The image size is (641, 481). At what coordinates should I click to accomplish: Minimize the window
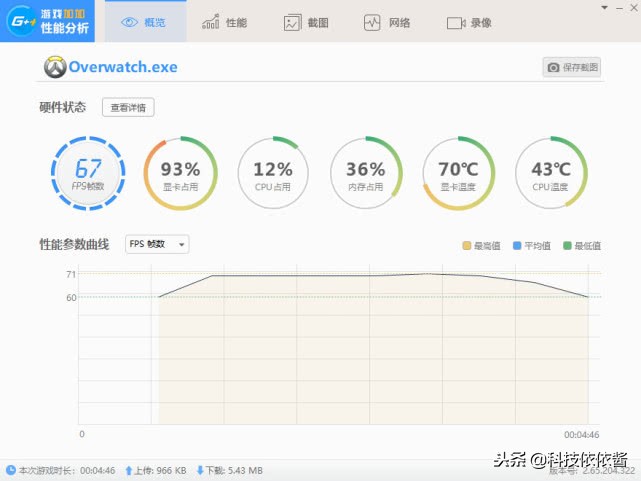click(619, 8)
